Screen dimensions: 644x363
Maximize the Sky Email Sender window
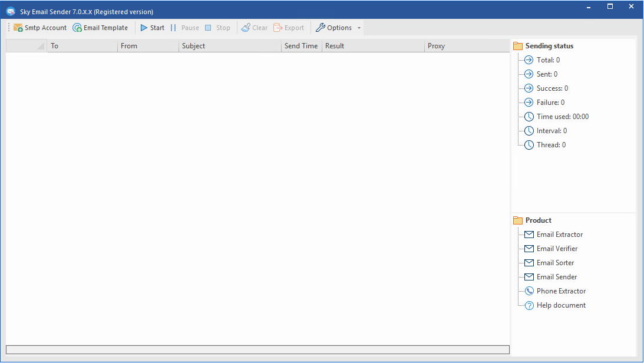point(610,6)
